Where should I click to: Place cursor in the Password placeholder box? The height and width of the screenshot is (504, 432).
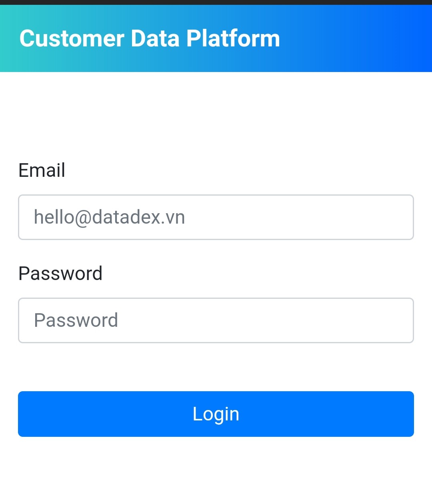[216, 320]
